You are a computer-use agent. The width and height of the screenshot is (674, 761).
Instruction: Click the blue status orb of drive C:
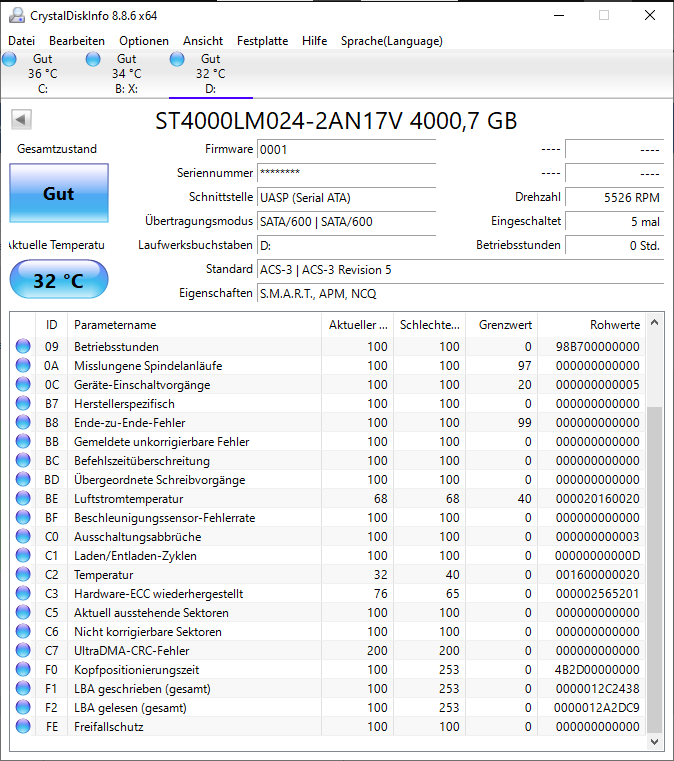tap(9, 59)
